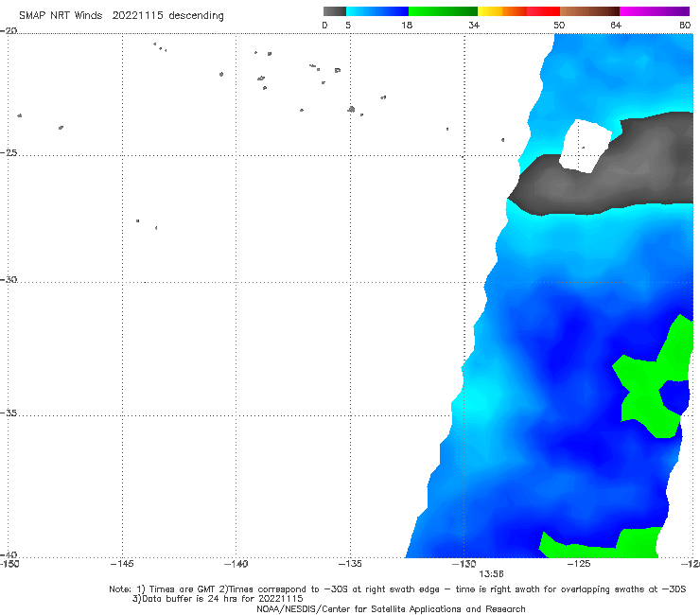Click the swath time label '13:58'
Viewport: 700px width, 615px height.
click(x=491, y=574)
